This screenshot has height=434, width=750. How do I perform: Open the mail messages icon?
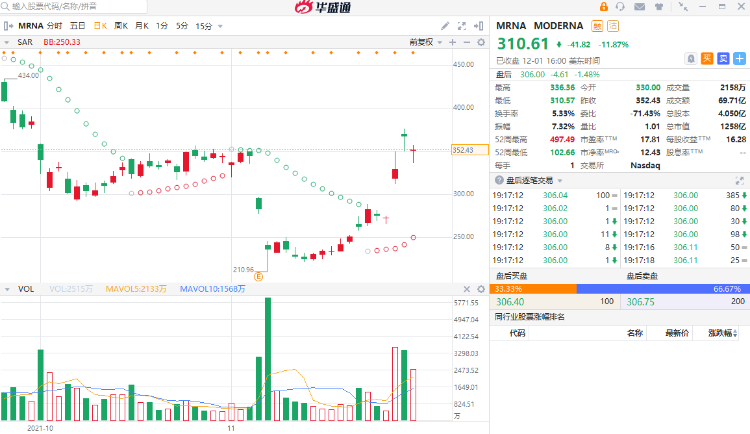point(640,7)
